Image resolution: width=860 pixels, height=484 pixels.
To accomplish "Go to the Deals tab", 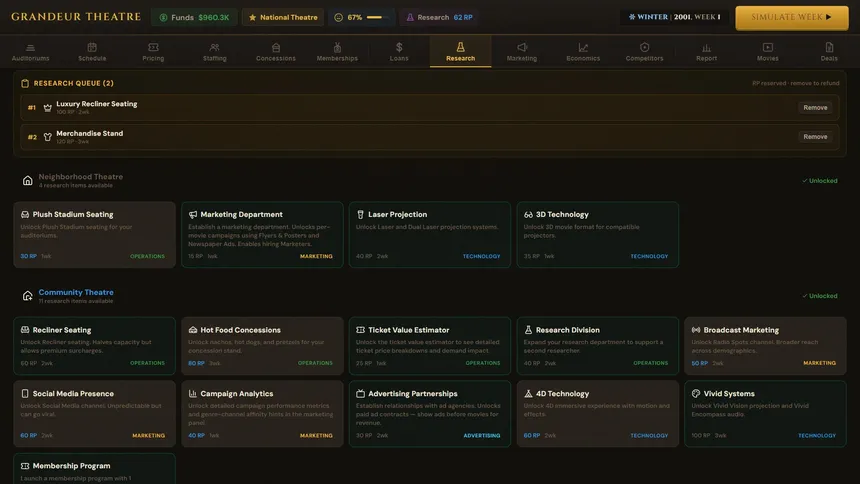I will tap(829, 52).
